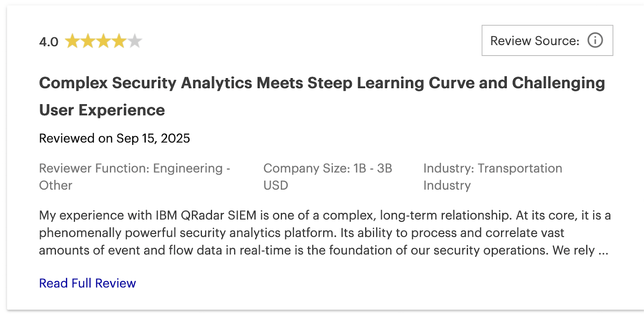Image resolution: width=644 pixels, height=314 pixels.
Task: Click the review excerpt paragraph
Action: [x=322, y=233]
